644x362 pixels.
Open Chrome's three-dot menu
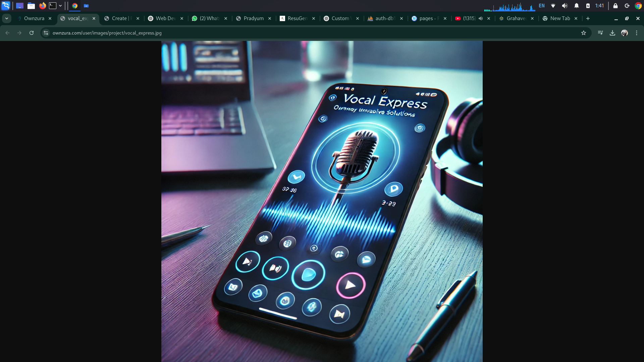pyautogui.click(x=636, y=33)
